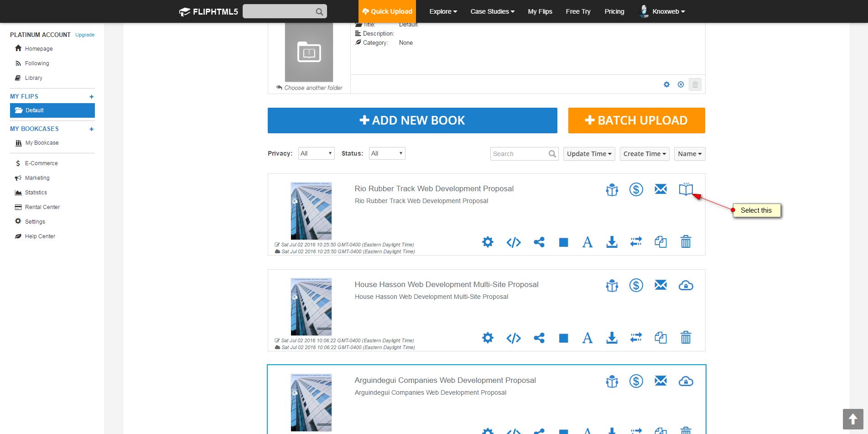Go to My Flips in the top bar
Viewport: 868px width, 434px height.
pos(540,11)
